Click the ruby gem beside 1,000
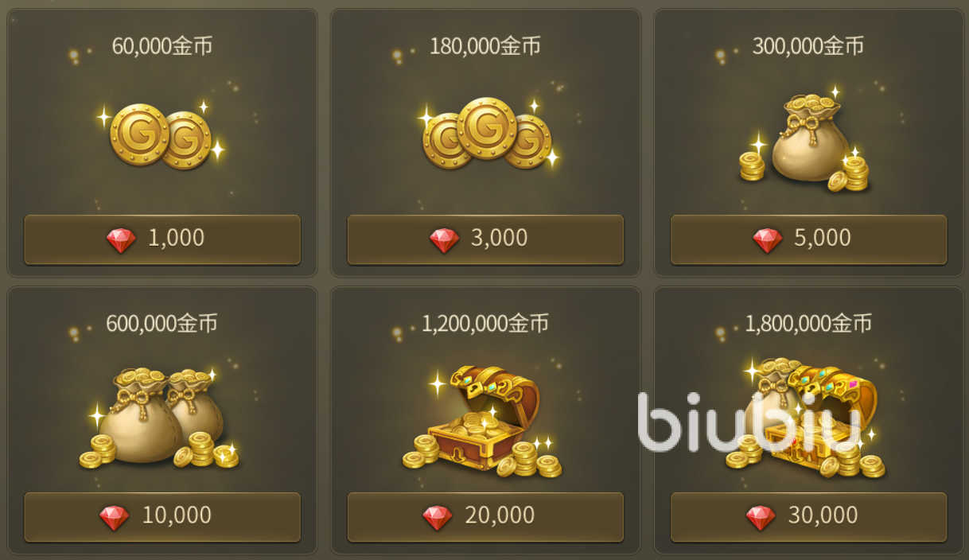 (x=121, y=239)
